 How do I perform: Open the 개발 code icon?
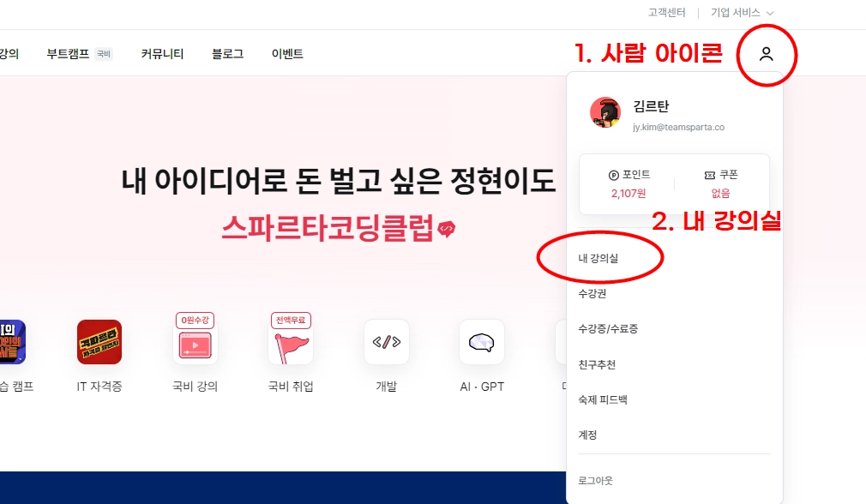pyautogui.click(x=387, y=342)
